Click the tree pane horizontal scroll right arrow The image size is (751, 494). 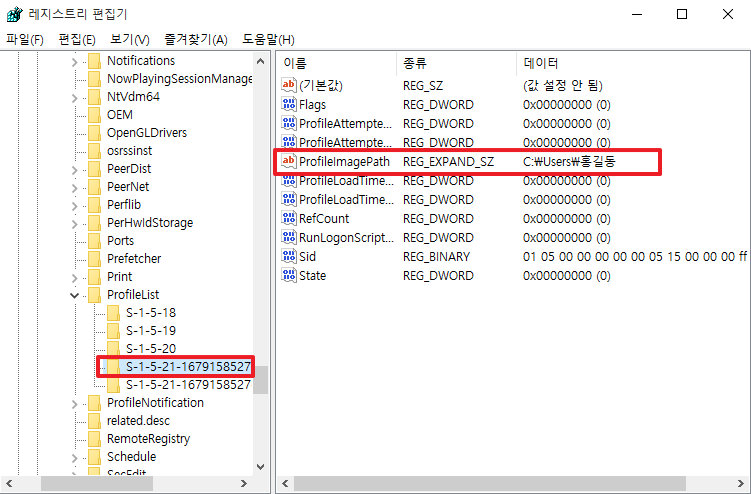click(x=244, y=483)
